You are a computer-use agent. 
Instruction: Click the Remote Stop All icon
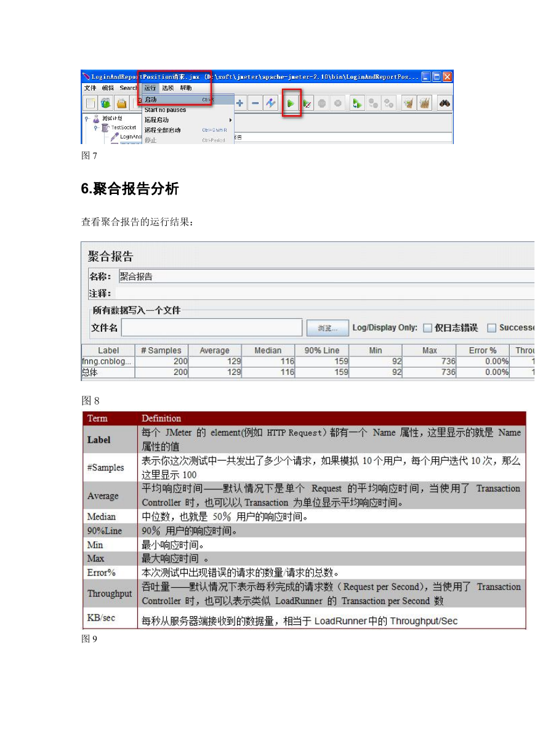click(373, 103)
